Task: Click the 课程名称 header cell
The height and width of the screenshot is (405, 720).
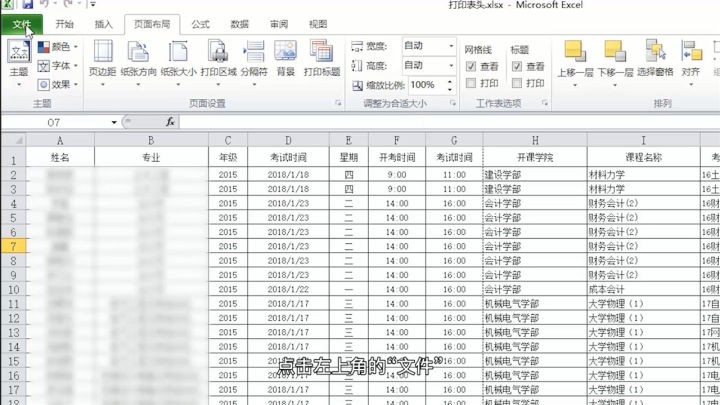Action: point(643,158)
